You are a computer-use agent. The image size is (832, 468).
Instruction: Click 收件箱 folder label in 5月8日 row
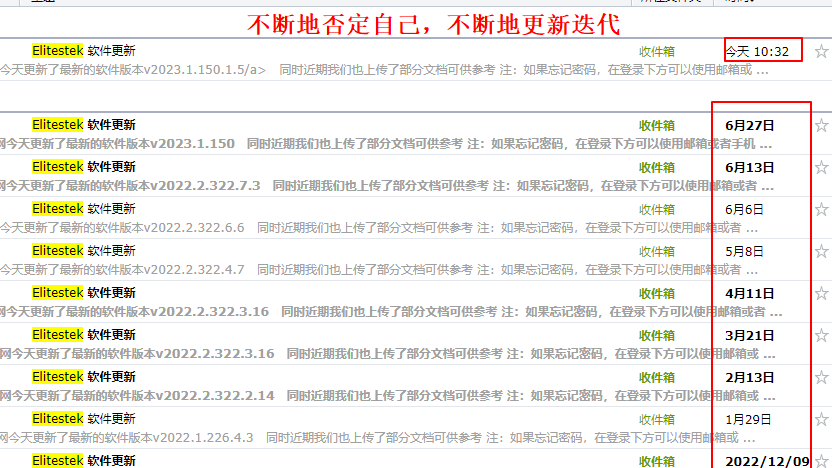click(657, 251)
